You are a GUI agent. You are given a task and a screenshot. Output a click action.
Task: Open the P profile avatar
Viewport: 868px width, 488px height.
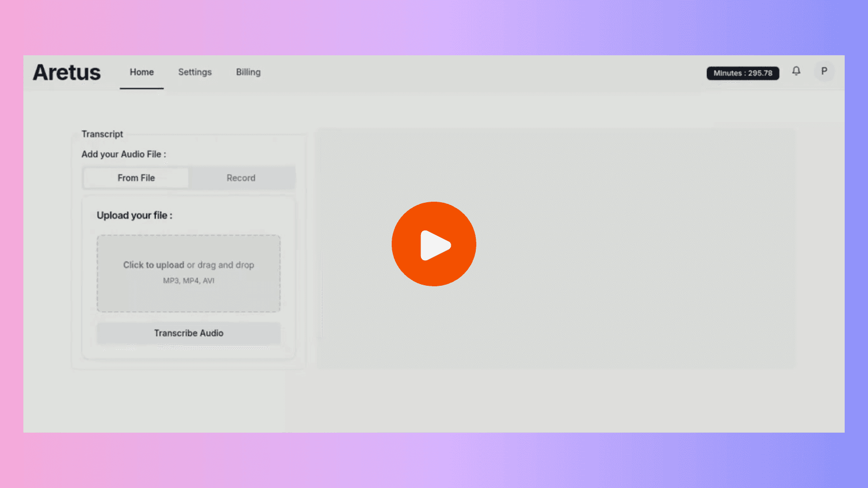coord(824,71)
